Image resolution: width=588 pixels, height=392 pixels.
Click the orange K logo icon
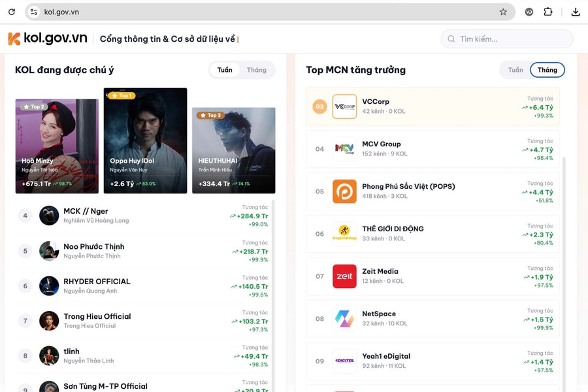pos(14,39)
